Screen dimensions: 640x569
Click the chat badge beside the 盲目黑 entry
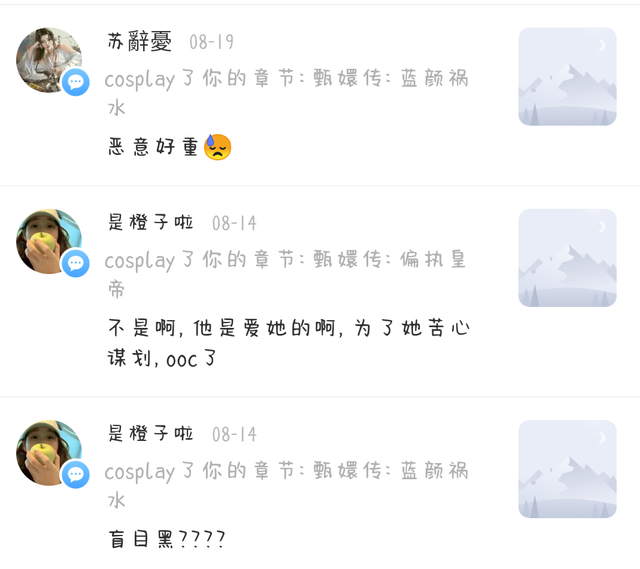76,475
